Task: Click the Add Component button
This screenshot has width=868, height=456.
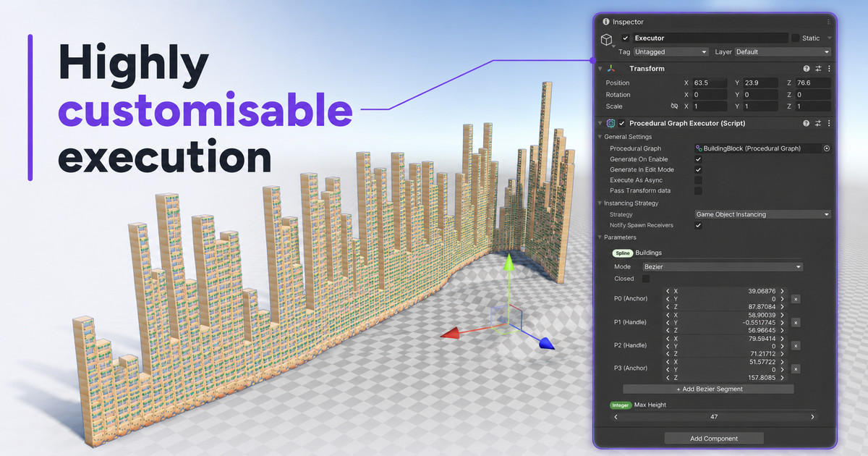Action: tap(714, 439)
